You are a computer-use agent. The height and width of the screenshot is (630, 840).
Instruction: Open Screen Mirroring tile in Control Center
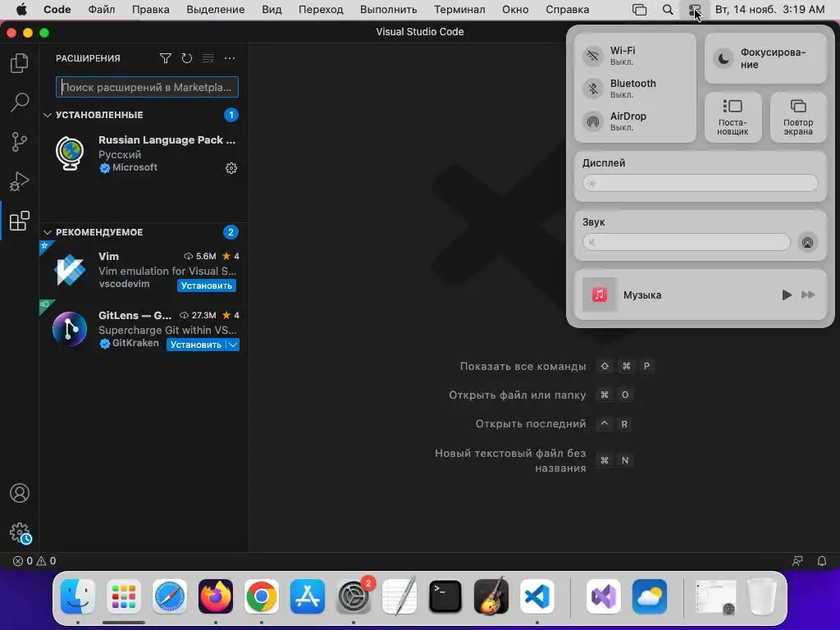click(798, 117)
